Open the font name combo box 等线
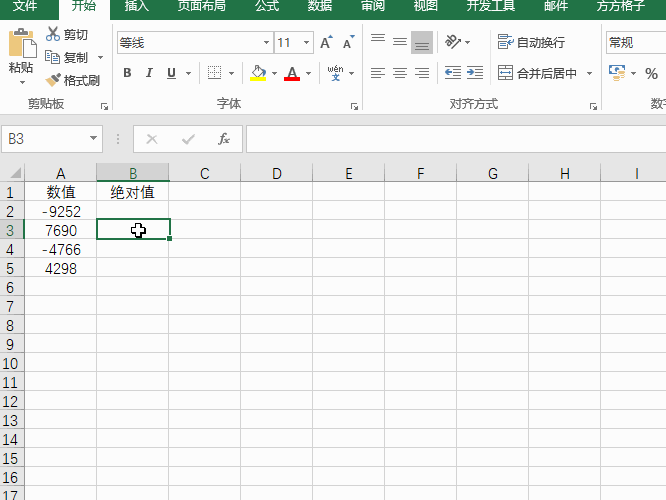Screen dimensions: 666x500 click(195, 42)
